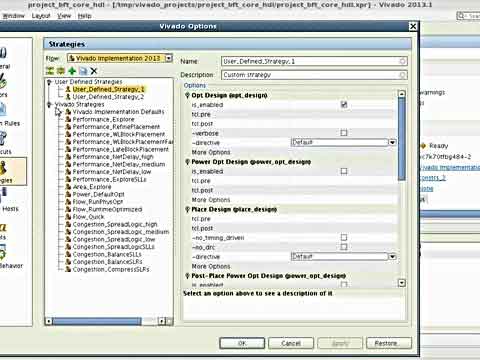
Task: Collapse the User Defined Strategies tree node
Action: tap(49, 82)
